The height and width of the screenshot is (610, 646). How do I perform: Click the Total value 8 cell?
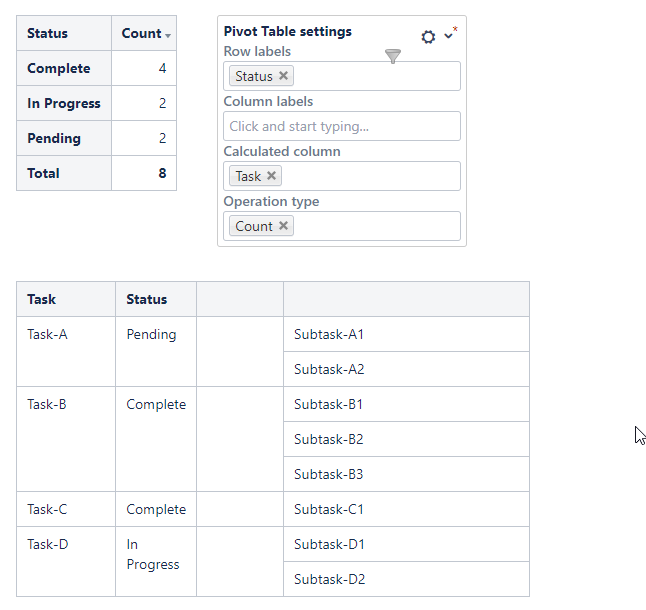(x=161, y=173)
